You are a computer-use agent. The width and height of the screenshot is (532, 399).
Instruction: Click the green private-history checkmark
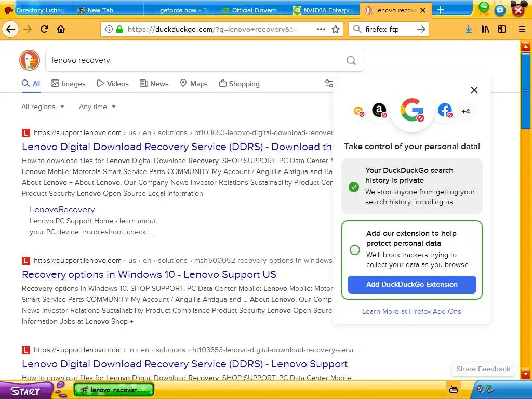(x=353, y=187)
